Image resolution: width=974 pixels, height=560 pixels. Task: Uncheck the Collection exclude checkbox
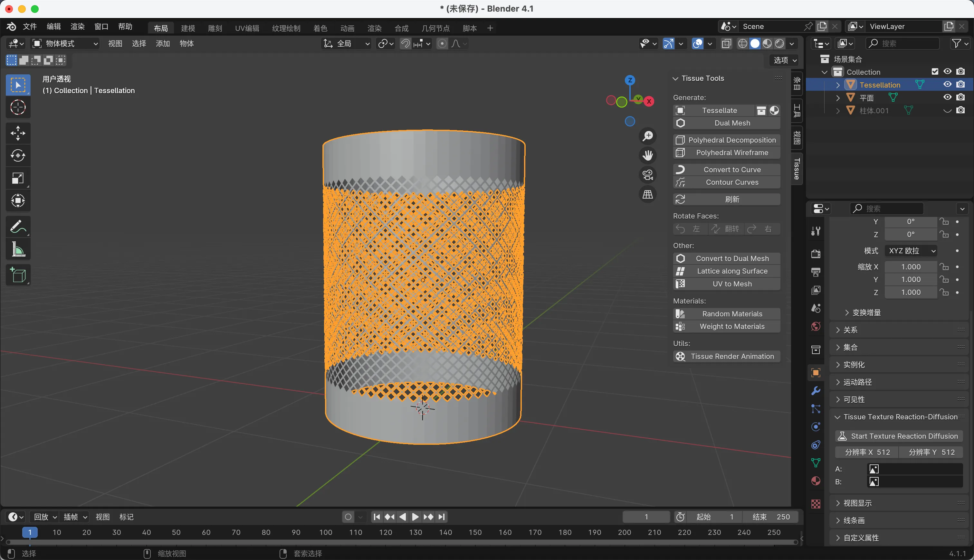click(935, 71)
